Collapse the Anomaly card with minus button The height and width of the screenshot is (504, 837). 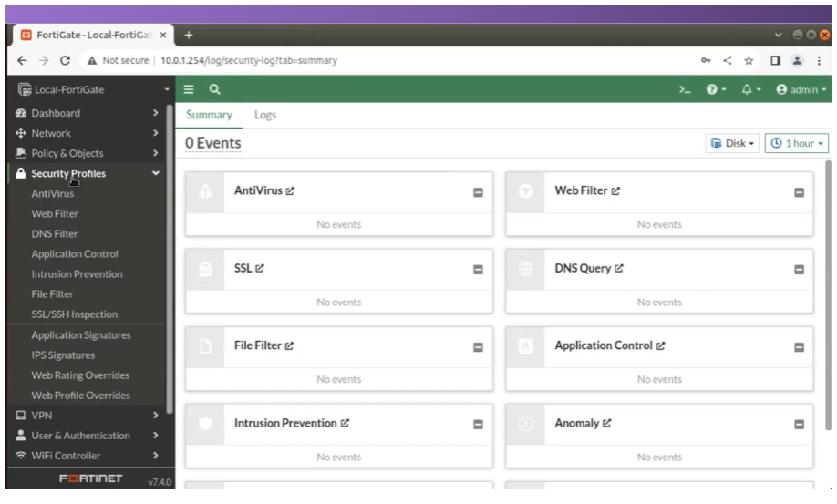point(799,425)
